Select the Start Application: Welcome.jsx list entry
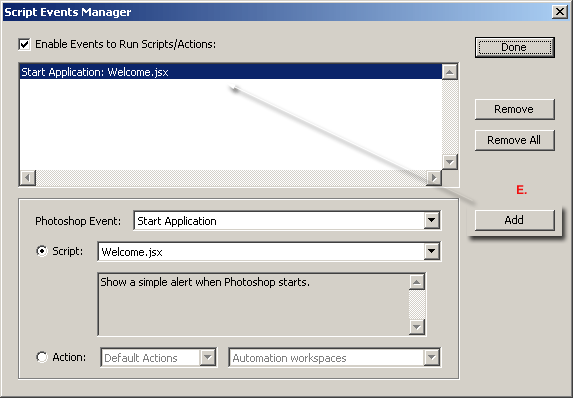 [x=230, y=72]
